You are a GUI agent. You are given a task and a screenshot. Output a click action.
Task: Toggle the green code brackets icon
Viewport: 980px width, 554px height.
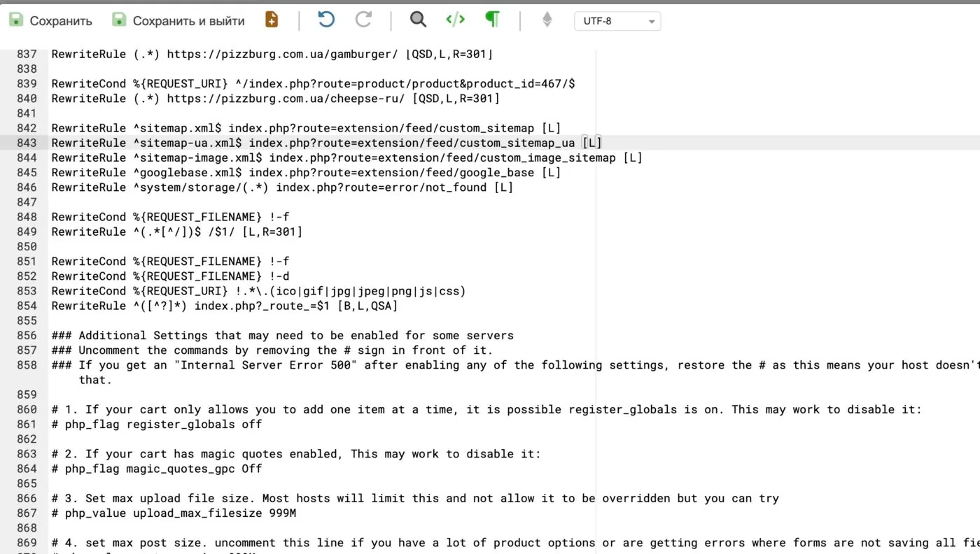(x=455, y=20)
